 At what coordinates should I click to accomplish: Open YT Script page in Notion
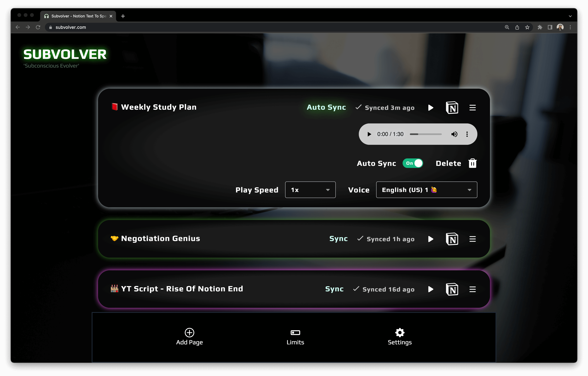pos(452,289)
